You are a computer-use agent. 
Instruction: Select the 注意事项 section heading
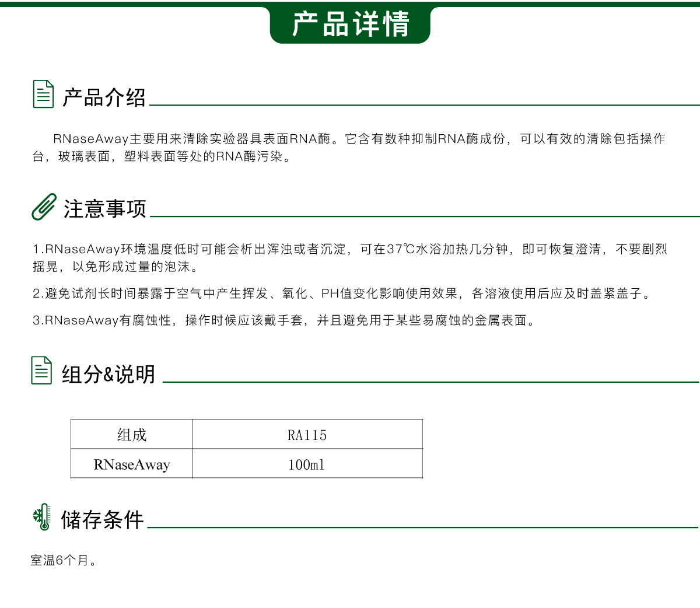105,209
